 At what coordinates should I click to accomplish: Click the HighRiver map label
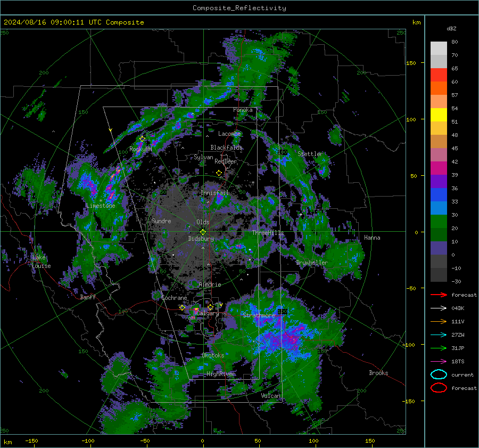[221, 374]
